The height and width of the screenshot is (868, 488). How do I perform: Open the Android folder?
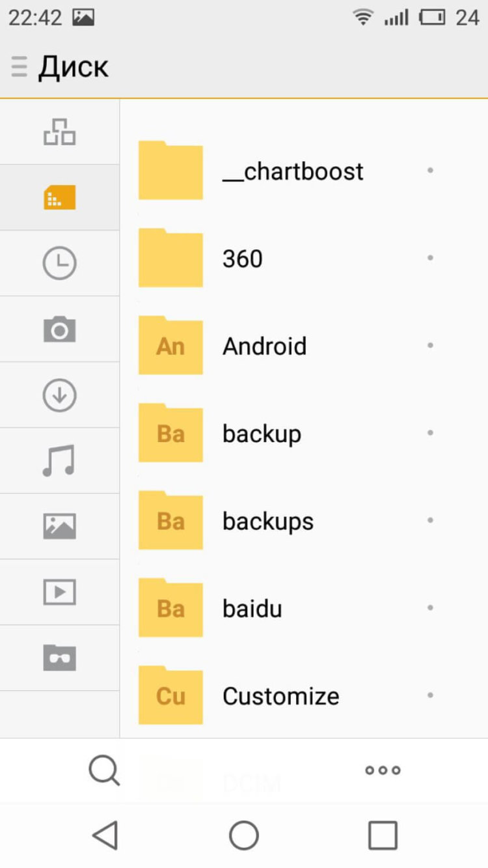(264, 346)
